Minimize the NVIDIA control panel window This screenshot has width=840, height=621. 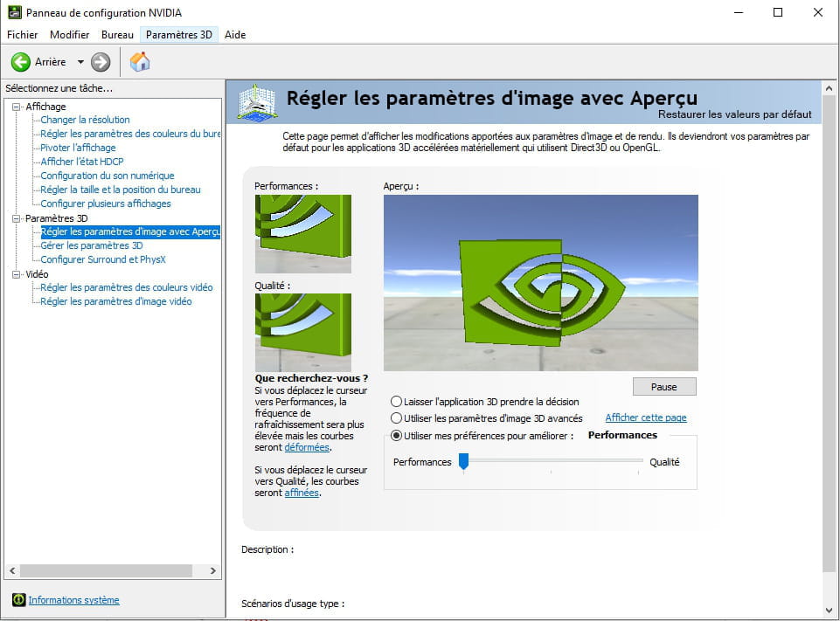pos(739,12)
